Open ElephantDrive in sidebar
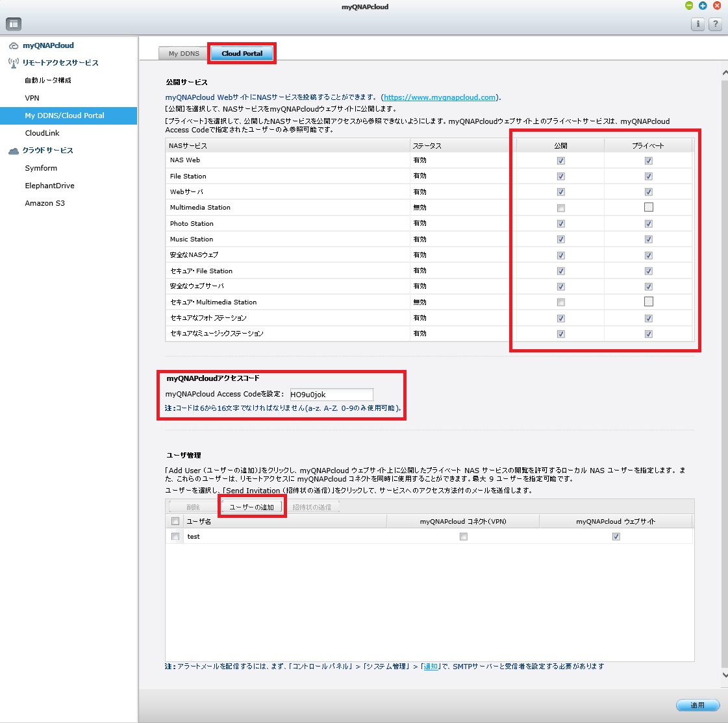Screen dimensions: 728x723 pyautogui.click(x=49, y=186)
